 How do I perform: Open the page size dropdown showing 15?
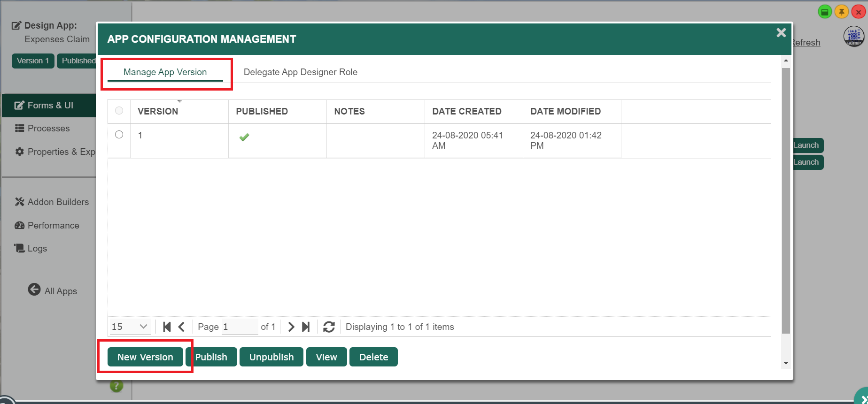(130, 327)
